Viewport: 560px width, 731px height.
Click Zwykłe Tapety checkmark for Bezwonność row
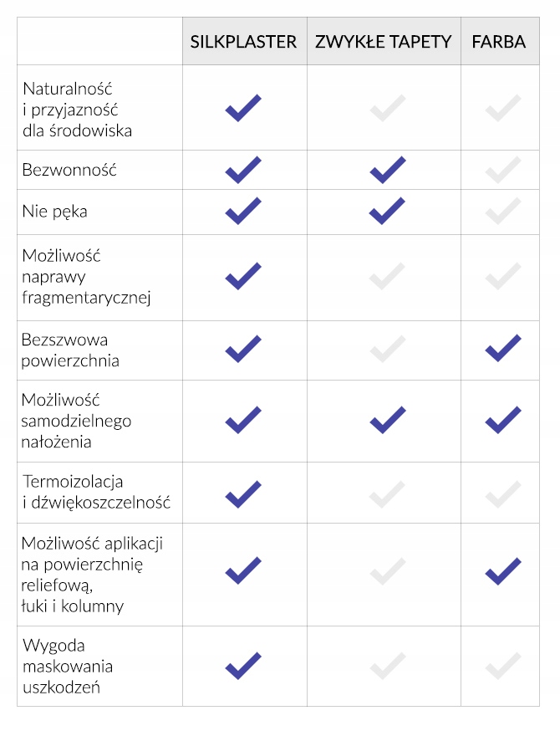click(x=388, y=170)
